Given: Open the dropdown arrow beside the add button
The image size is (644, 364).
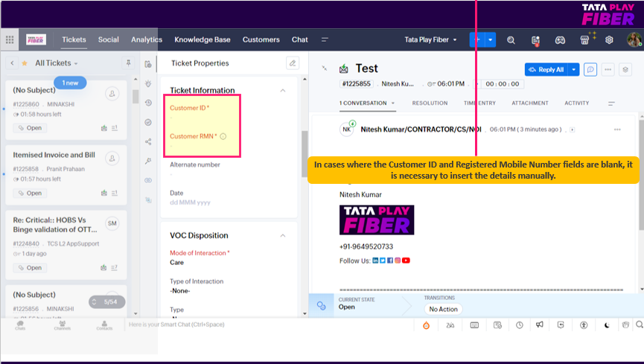Looking at the screenshot, I should [x=491, y=40].
